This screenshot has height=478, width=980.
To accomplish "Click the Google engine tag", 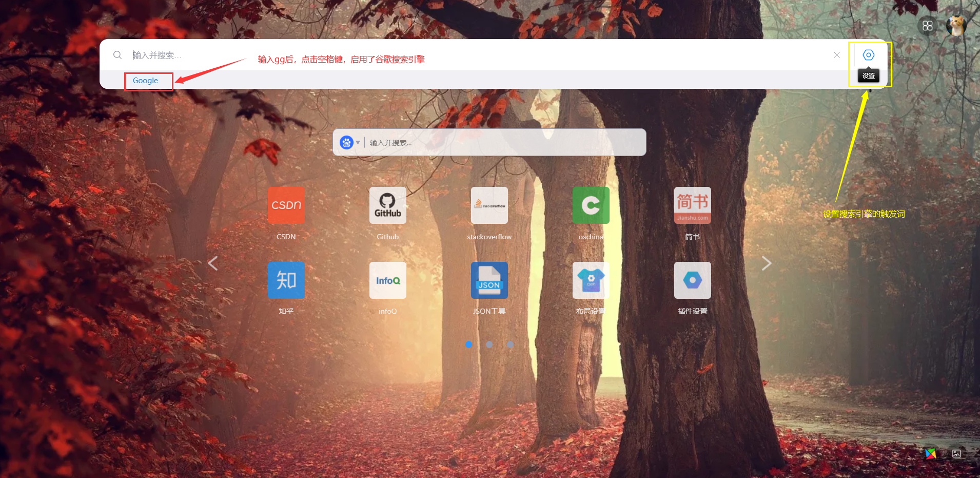I will click(x=146, y=81).
